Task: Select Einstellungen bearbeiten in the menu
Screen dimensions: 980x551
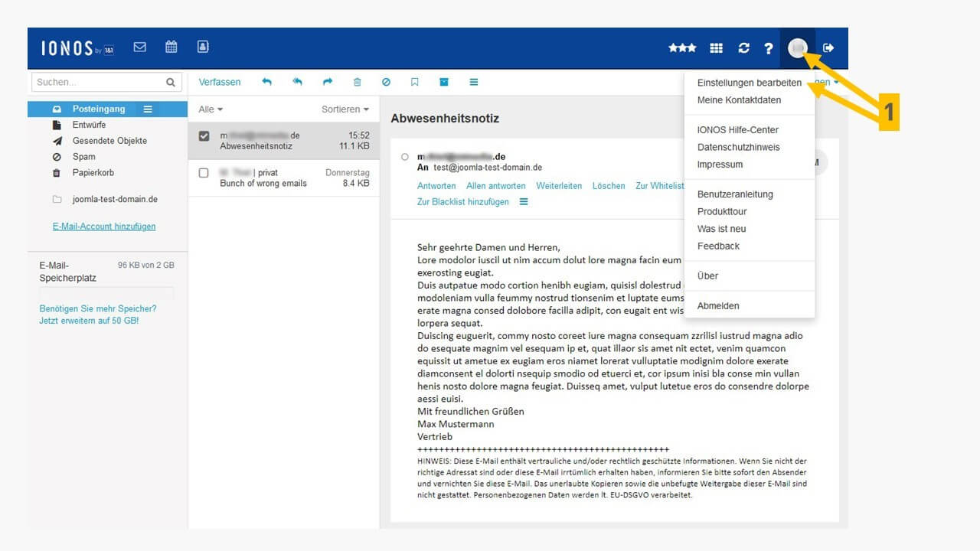Action: coord(750,83)
